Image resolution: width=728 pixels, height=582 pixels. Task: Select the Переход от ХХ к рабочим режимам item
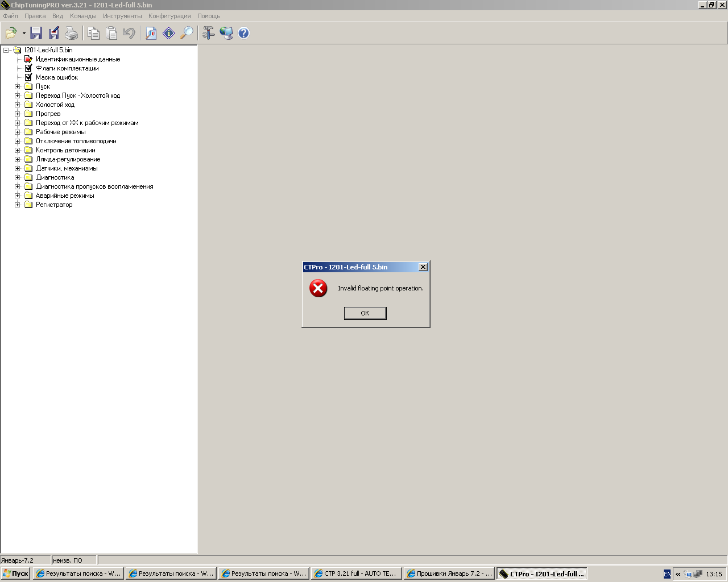[x=87, y=123]
